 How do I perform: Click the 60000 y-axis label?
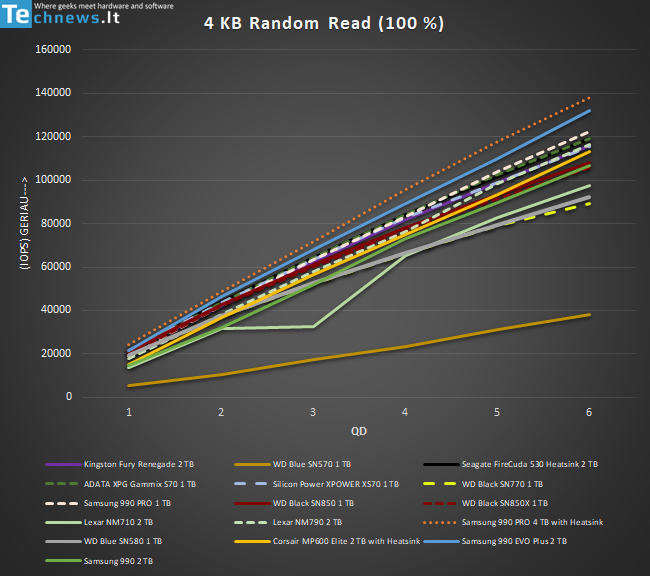tap(56, 266)
